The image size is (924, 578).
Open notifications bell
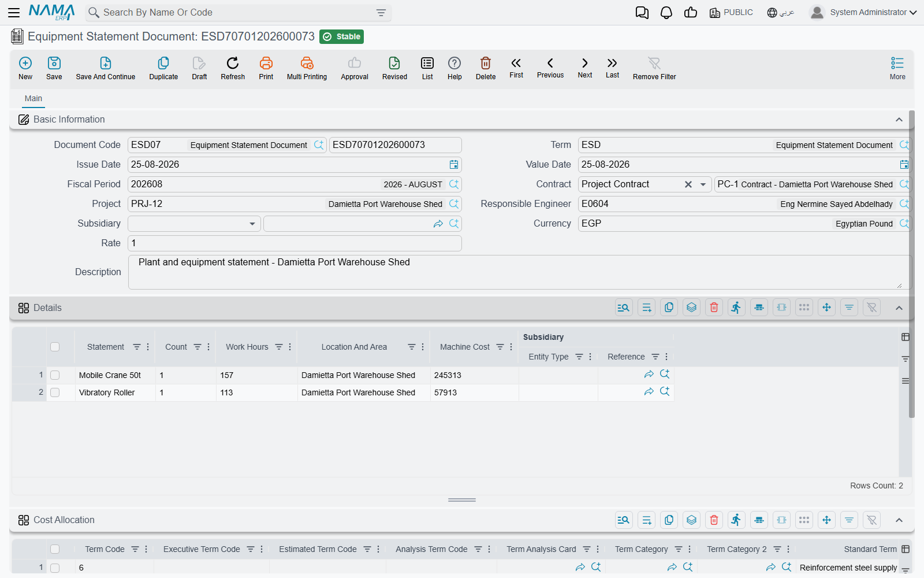coord(666,13)
